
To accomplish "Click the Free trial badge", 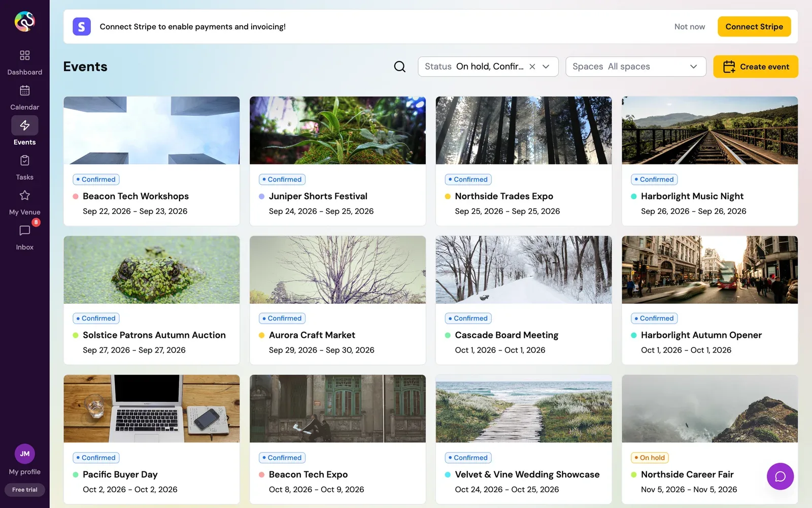I will [24, 490].
